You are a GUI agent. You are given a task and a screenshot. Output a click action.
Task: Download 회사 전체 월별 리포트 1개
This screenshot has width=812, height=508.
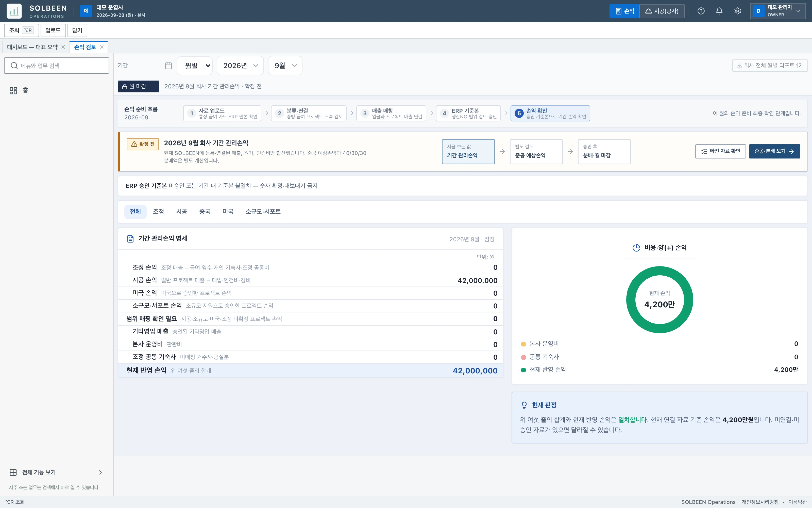pyautogui.click(x=770, y=66)
